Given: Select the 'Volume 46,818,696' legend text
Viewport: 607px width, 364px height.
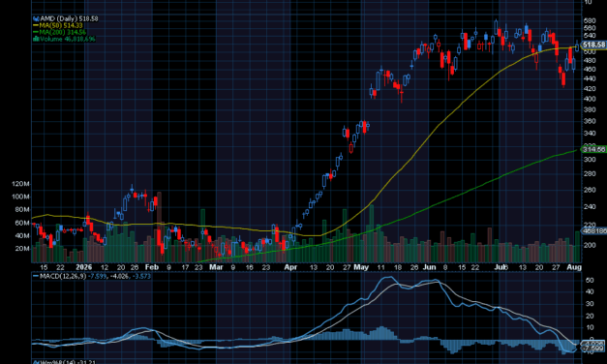Looking at the screenshot, I should (68, 39).
